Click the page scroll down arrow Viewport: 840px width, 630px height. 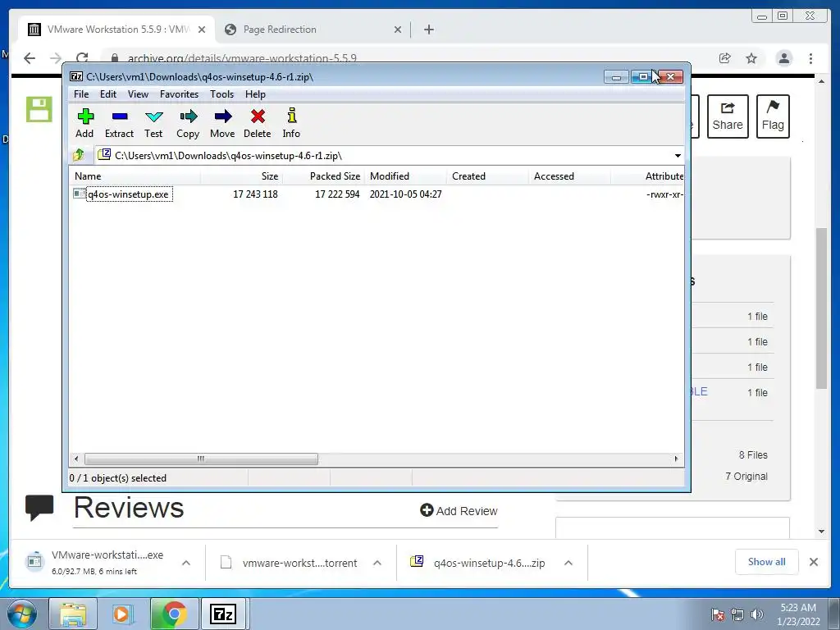(x=821, y=532)
